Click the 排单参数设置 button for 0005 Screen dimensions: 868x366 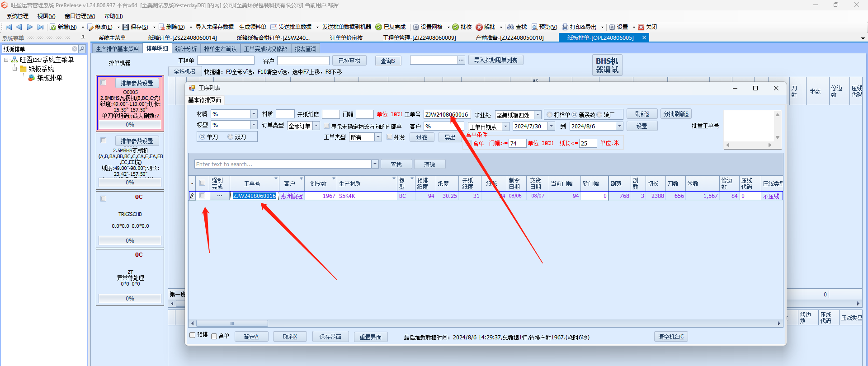pyautogui.click(x=137, y=83)
